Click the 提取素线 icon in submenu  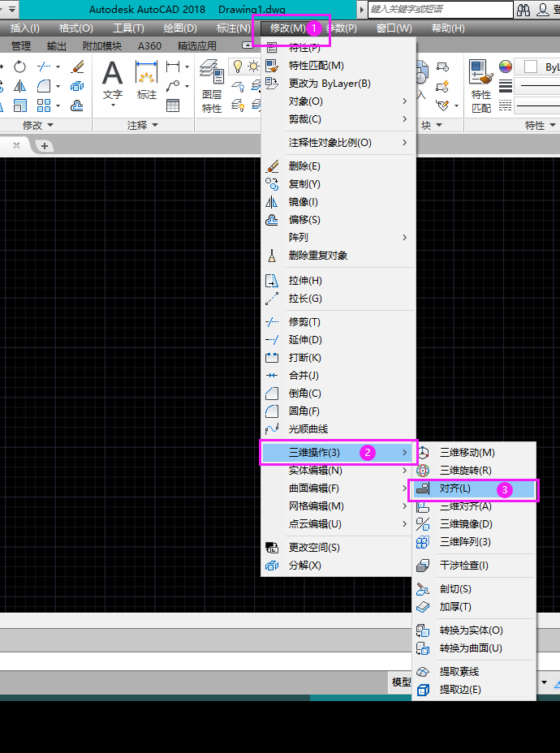(x=423, y=671)
